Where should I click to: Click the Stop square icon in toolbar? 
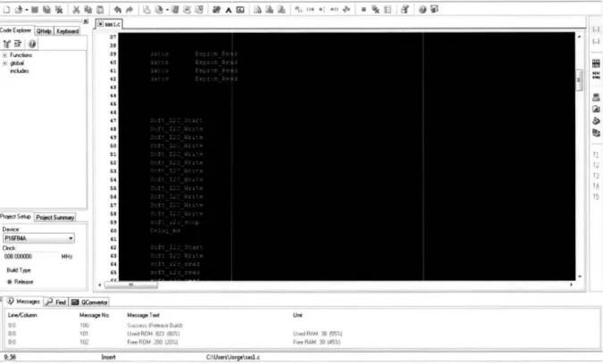(364, 10)
